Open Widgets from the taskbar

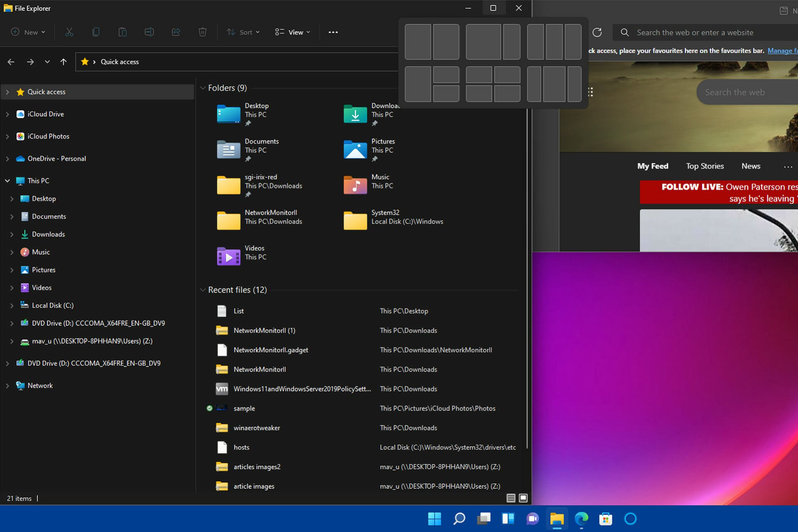coord(508,519)
